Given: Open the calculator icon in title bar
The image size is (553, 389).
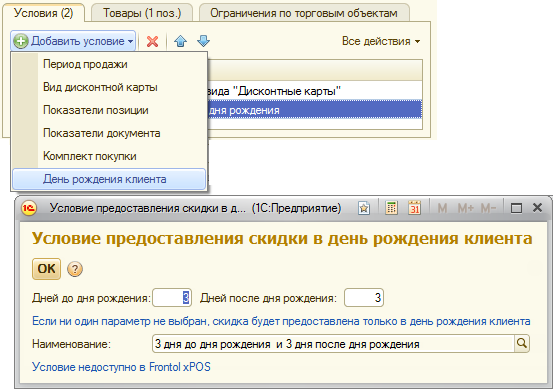Looking at the screenshot, I should pyautogui.click(x=391, y=208).
